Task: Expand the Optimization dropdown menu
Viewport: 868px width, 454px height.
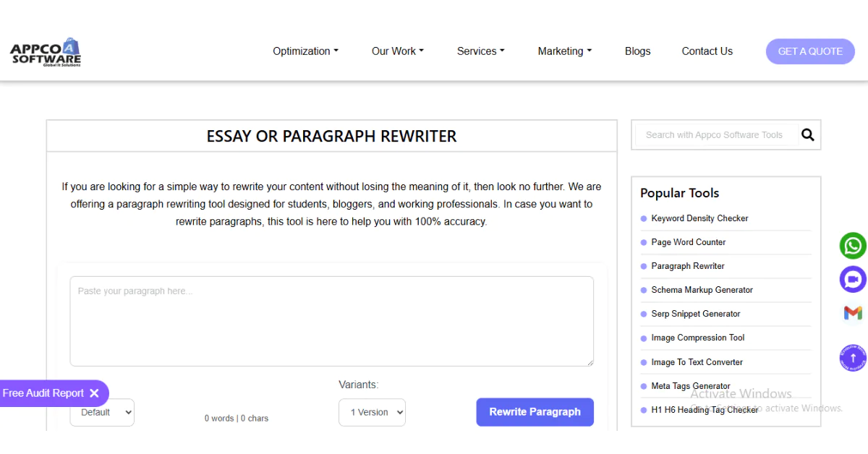Action: point(305,51)
